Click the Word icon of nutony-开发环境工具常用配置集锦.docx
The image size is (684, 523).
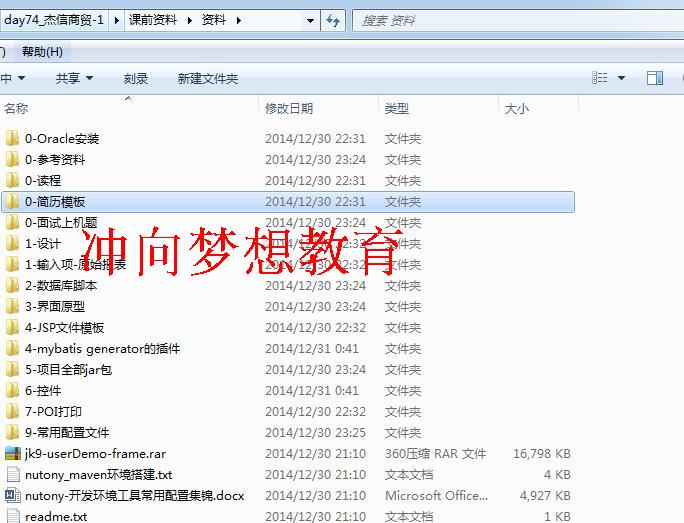tap(13, 496)
